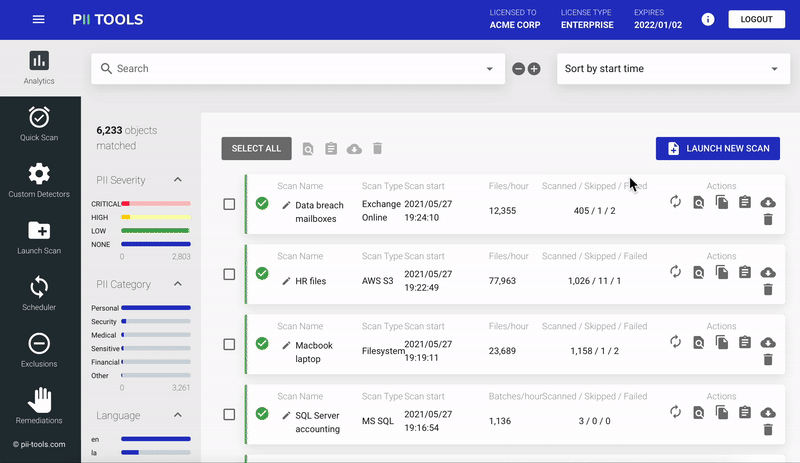The width and height of the screenshot is (800, 463).
Task: Open report for Macbook laptop scan
Action: tap(745, 342)
